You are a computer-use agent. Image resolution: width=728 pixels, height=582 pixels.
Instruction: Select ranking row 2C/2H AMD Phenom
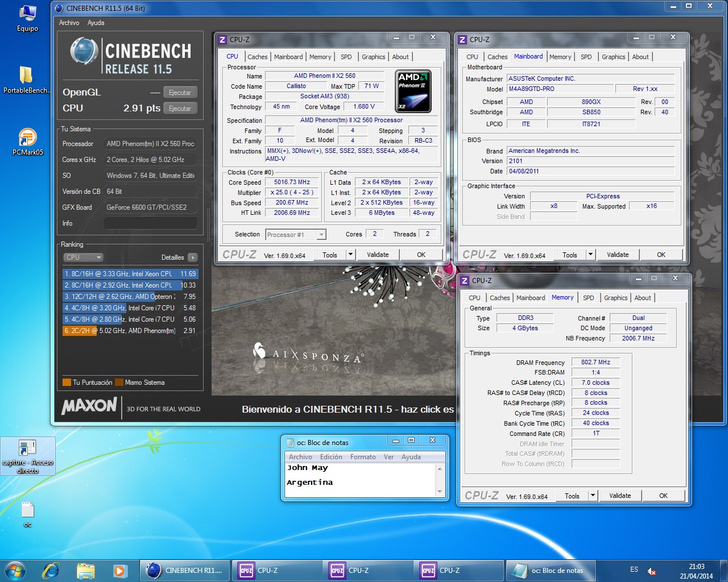tap(130, 331)
